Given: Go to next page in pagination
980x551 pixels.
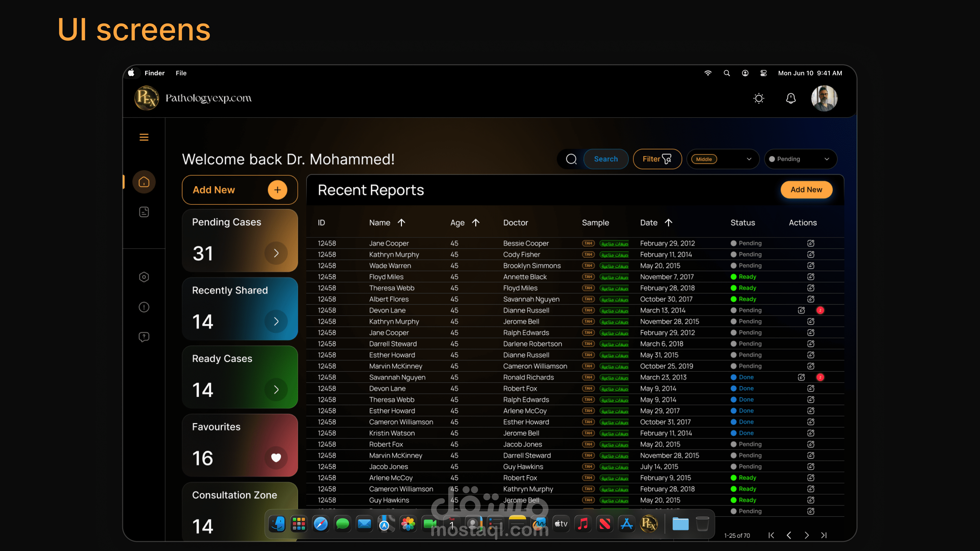Looking at the screenshot, I should point(806,535).
